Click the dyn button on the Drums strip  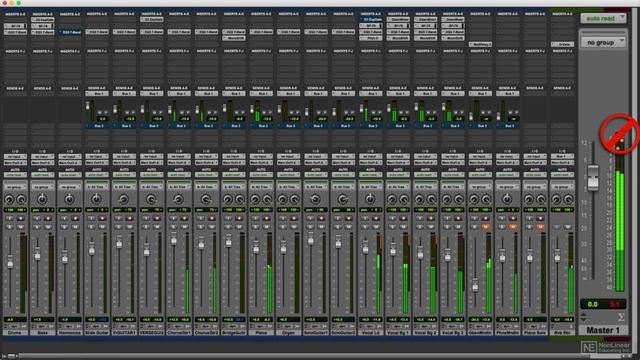tap(15, 326)
